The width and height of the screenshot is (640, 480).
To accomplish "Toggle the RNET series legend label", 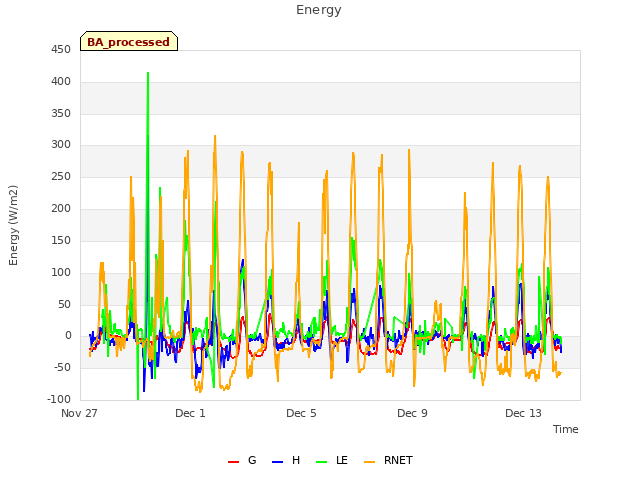I will pos(398,460).
